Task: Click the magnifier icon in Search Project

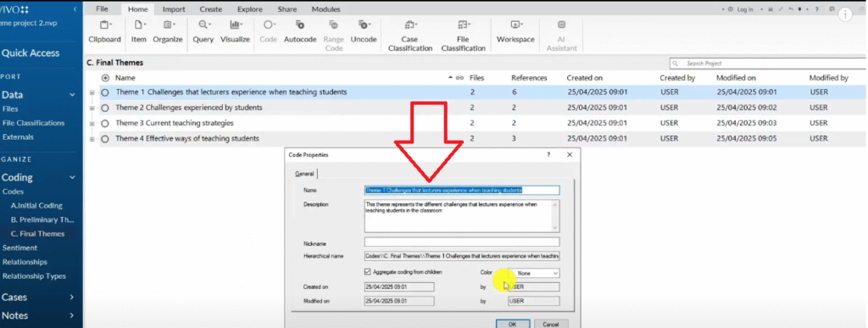Action: (676, 64)
